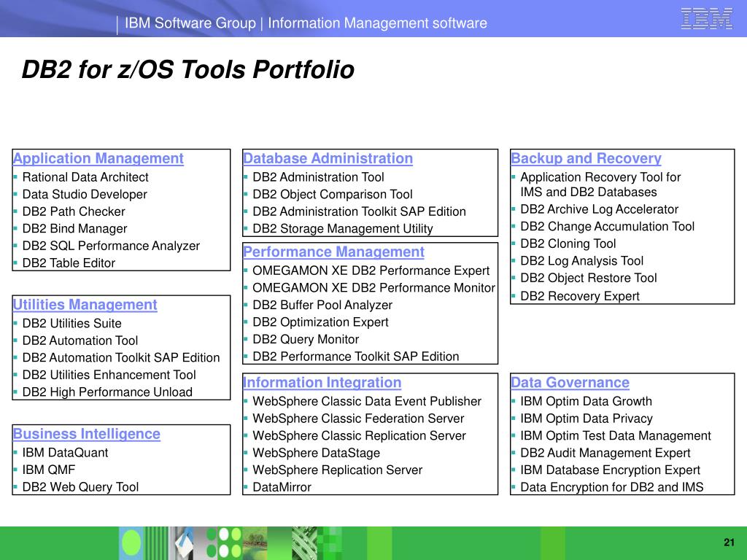This screenshot has height=560, width=747.
Task: Select the "DB2 Recovery Expert" item
Action: coord(580,296)
